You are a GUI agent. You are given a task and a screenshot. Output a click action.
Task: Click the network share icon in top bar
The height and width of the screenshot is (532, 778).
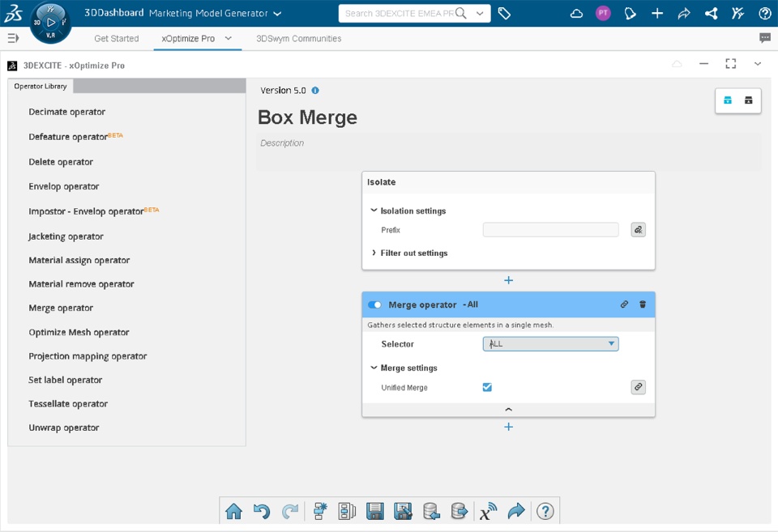point(711,14)
